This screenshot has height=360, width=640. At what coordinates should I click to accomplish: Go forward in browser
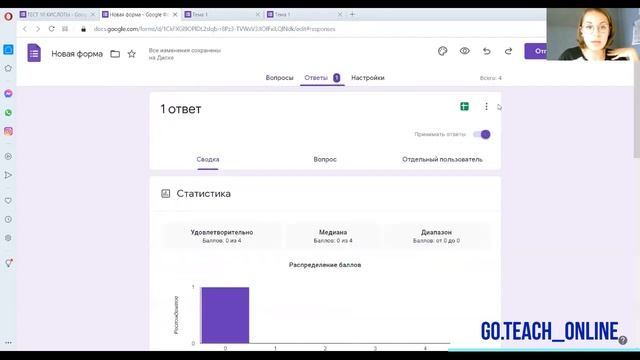click(38, 29)
